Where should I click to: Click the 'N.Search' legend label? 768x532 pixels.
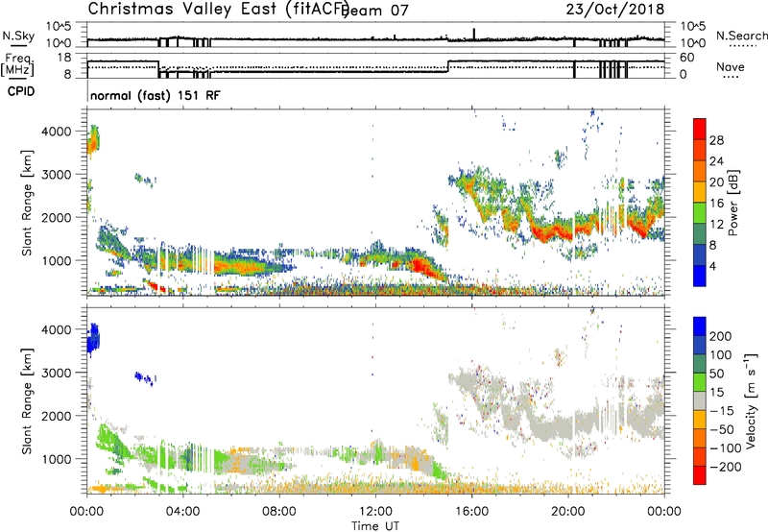coord(741,36)
